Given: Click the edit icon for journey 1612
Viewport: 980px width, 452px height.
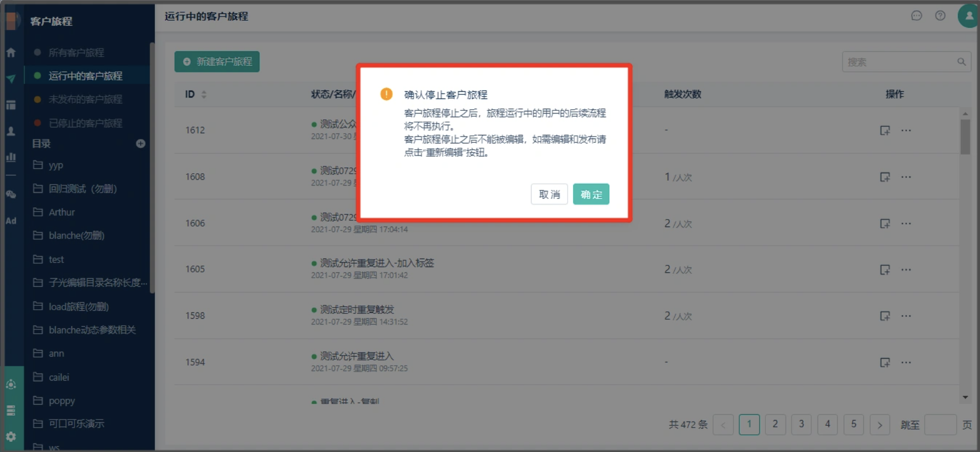Looking at the screenshot, I should [885, 131].
